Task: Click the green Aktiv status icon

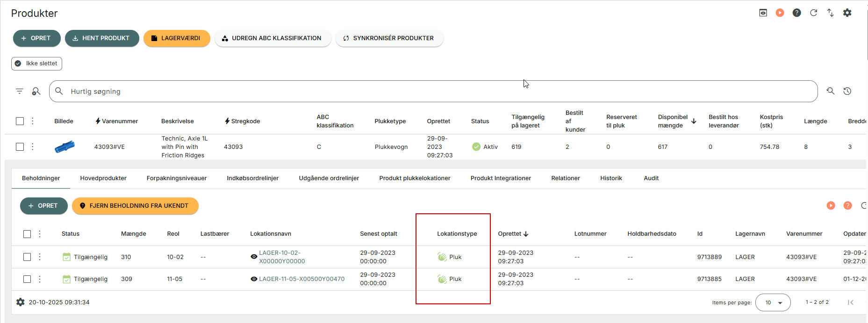Action: tap(476, 147)
